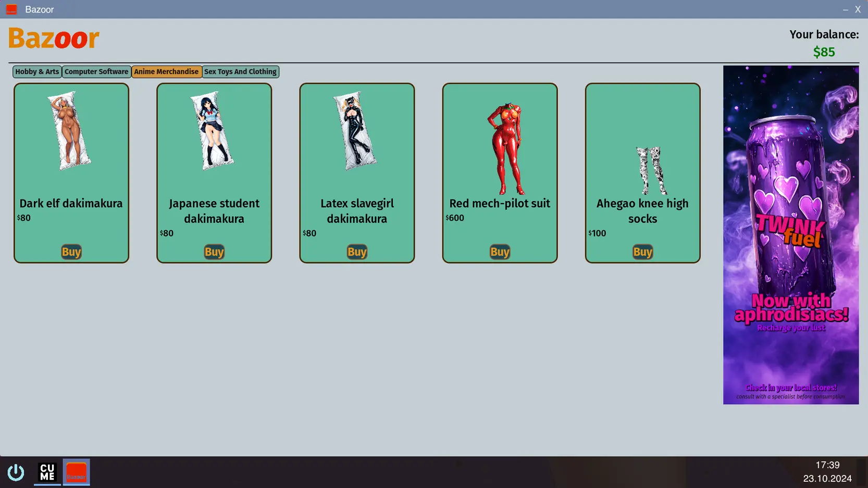This screenshot has height=488, width=868.
Task: Click the Red mech-pilot suit product image
Action: click(503, 148)
